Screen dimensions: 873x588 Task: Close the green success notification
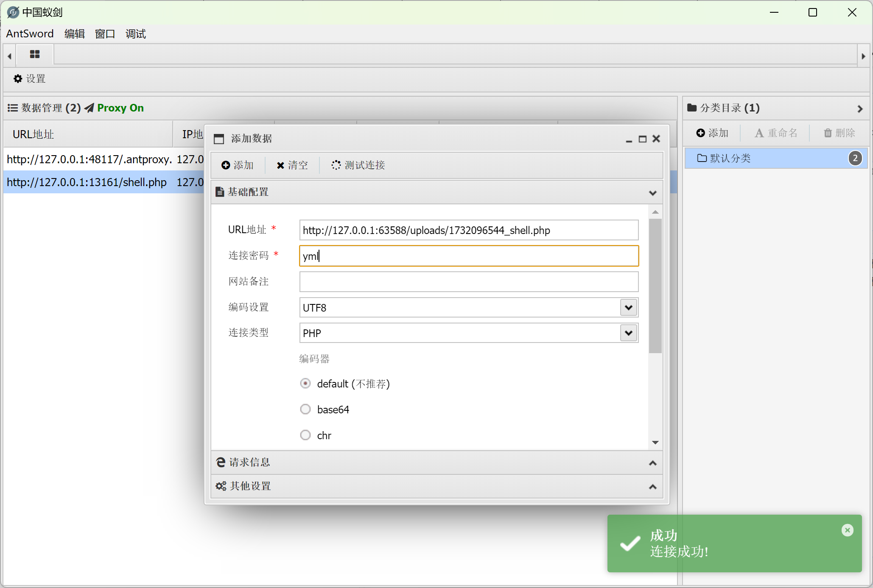(847, 530)
